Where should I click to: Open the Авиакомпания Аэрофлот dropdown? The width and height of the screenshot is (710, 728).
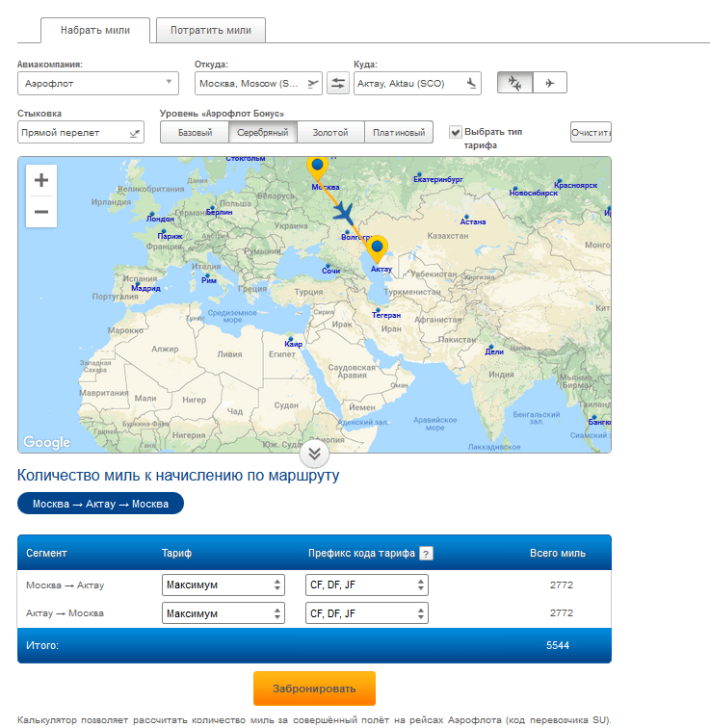point(98,84)
